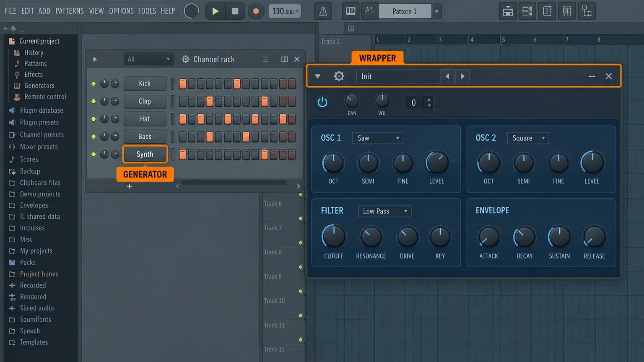Click the Channel rack play arrow icon
The image size is (644, 362).
tap(95, 59)
